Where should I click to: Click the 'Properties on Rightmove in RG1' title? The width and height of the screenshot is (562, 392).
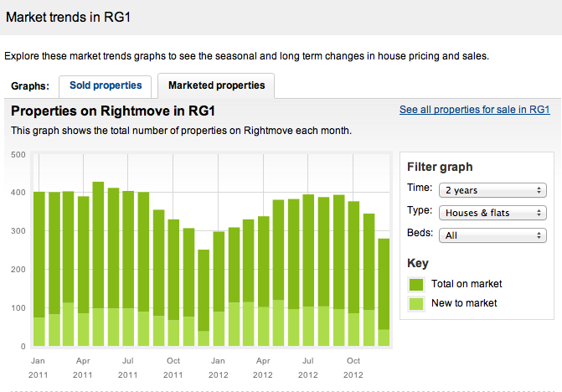point(113,111)
